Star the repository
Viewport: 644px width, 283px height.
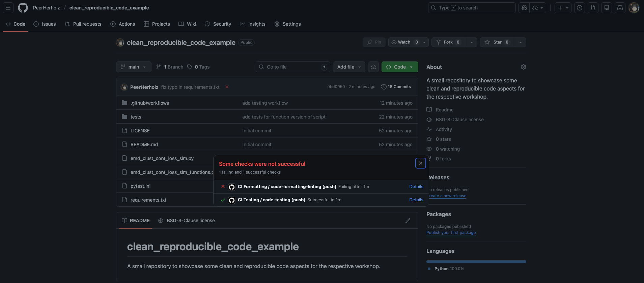pyautogui.click(x=497, y=42)
